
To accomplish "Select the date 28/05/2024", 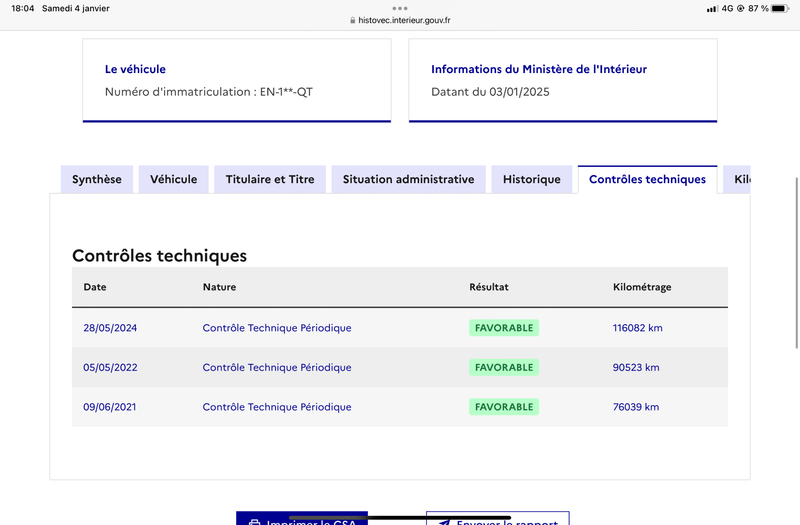I will click(110, 328).
